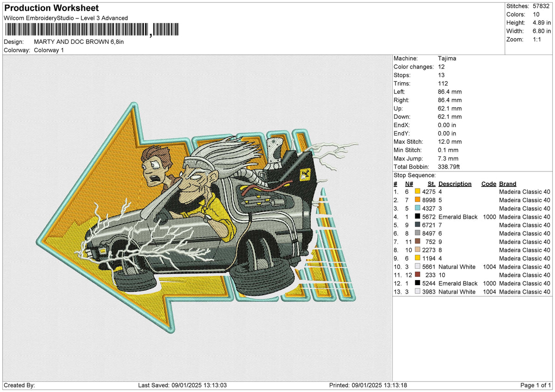Click the black swatch in stop row 12
Screen dimensions: 555x392
point(417,283)
